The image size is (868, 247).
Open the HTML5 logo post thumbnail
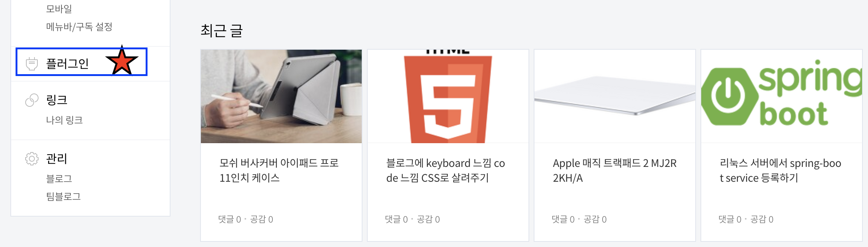[448, 96]
